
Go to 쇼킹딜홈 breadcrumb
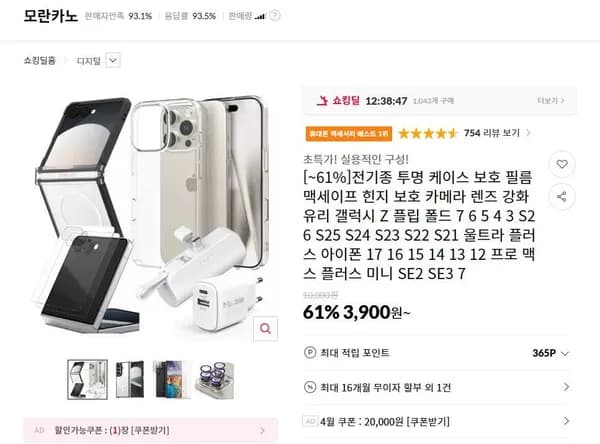(39, 60)
